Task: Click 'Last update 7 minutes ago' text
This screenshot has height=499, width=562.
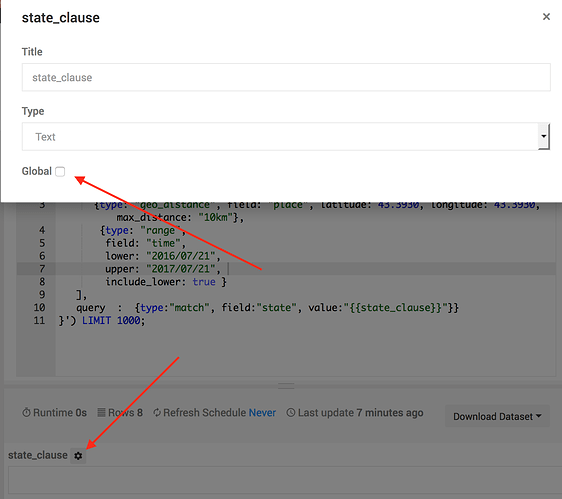Action: pyautogui.click(x=361, y=413)
